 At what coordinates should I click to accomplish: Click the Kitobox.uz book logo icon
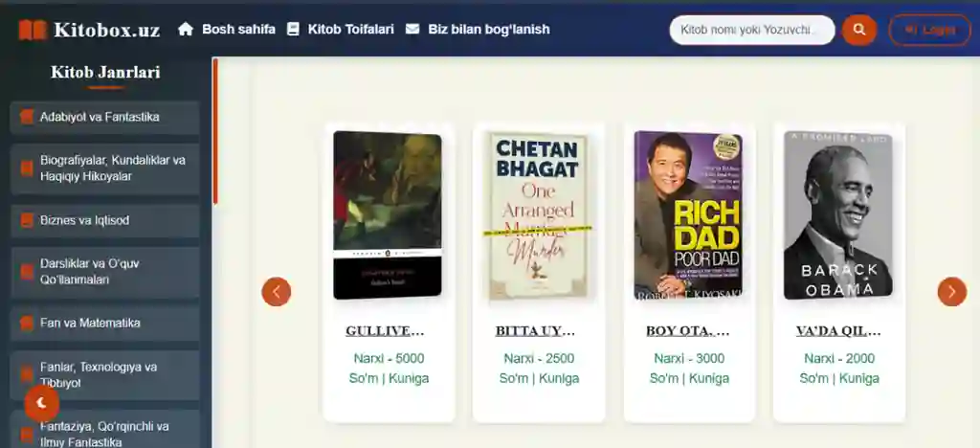(x=33, y=30)
